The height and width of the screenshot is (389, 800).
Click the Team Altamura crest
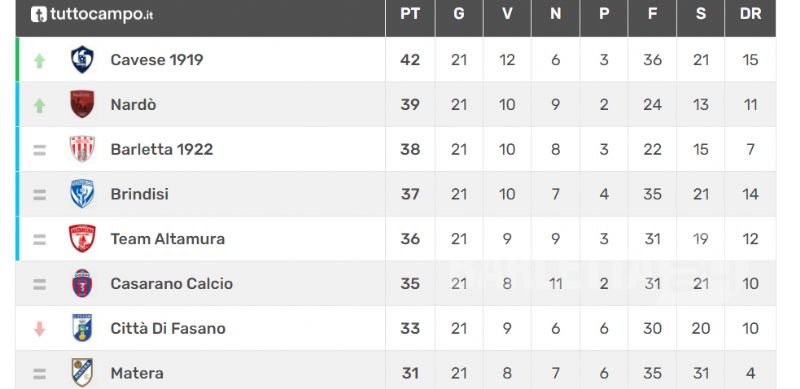tap(82, 238)
